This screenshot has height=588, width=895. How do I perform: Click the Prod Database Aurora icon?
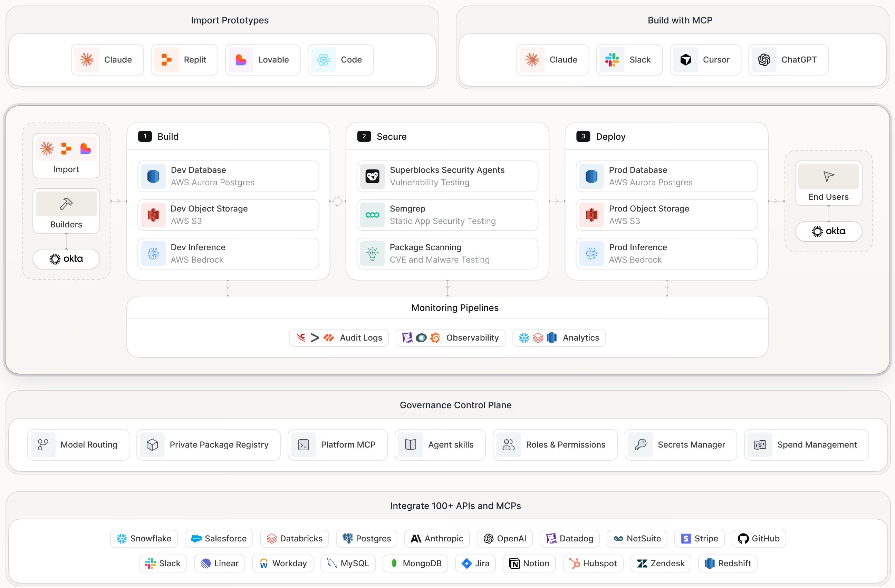pos(591,176)
